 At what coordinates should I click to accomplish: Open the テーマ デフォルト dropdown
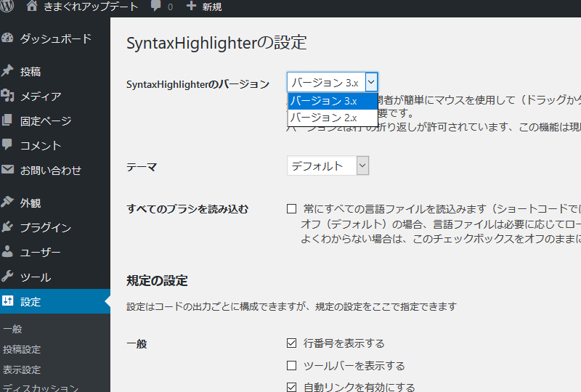328,166
